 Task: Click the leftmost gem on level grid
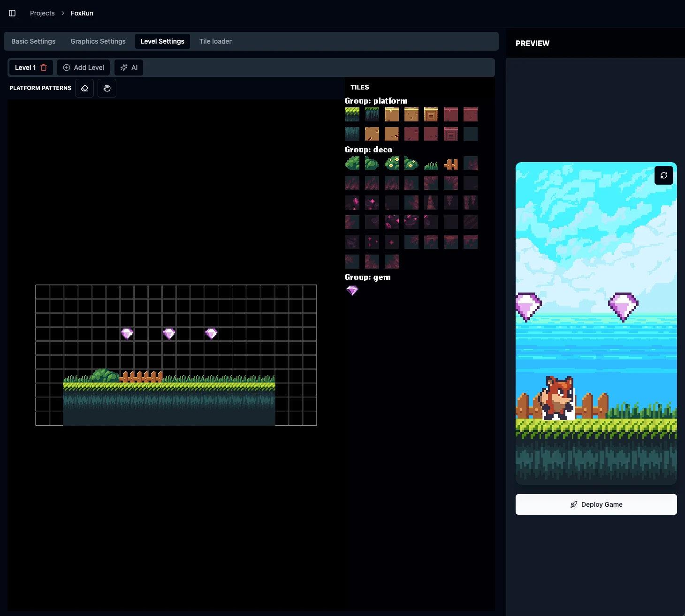(127, 334)
